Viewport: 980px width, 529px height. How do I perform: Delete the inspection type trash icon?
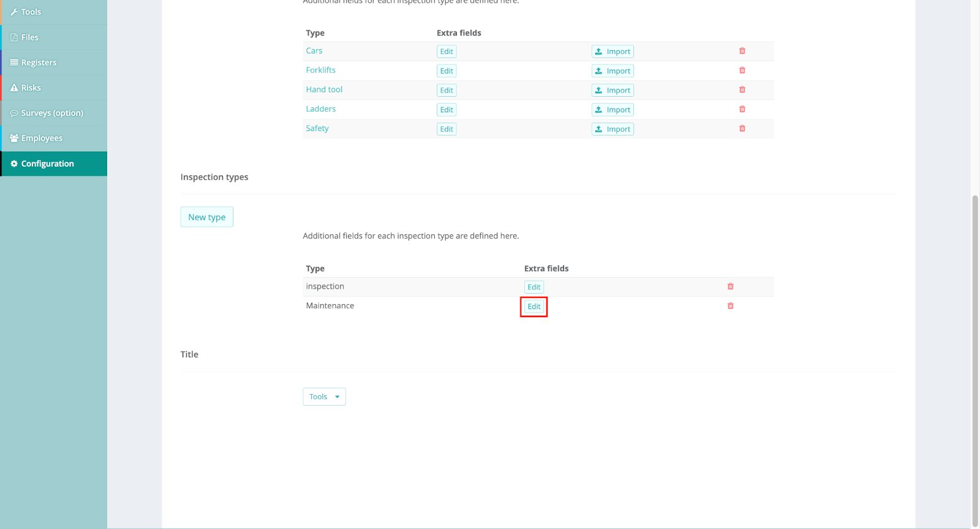(730, 286)
